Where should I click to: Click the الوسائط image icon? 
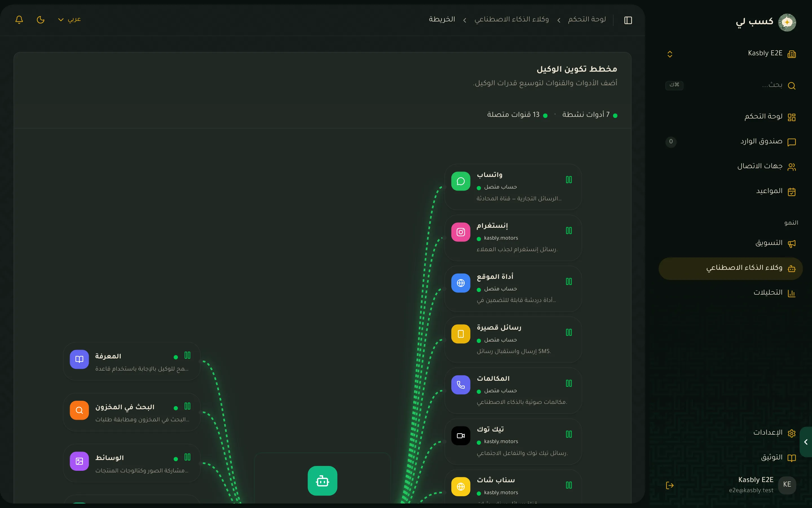click(79, 461)
